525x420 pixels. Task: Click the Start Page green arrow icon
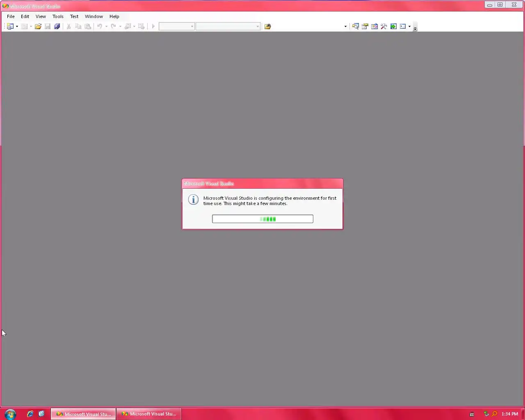(393, 26)
